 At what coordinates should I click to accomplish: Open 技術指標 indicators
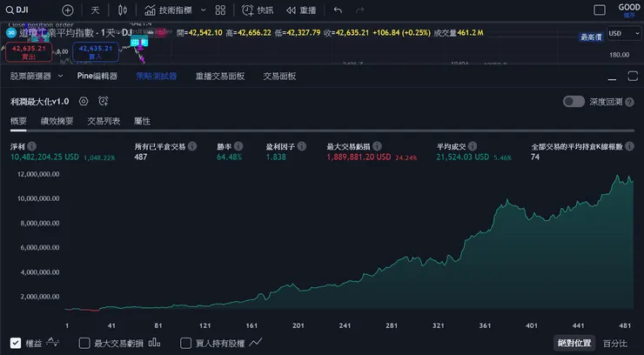pyautogui.click(x=168, y=10)
